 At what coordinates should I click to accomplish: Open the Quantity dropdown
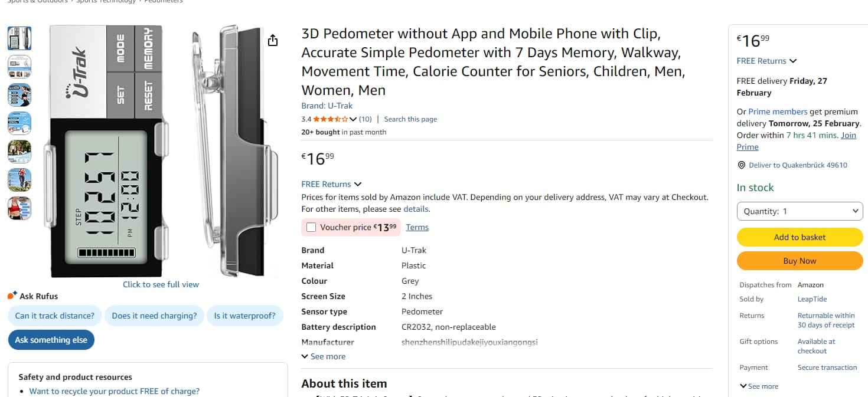[800, 211]
